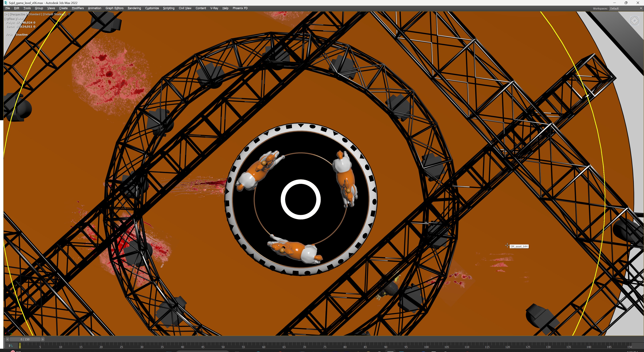Open the viewport [+] general menu

(7, 14)
